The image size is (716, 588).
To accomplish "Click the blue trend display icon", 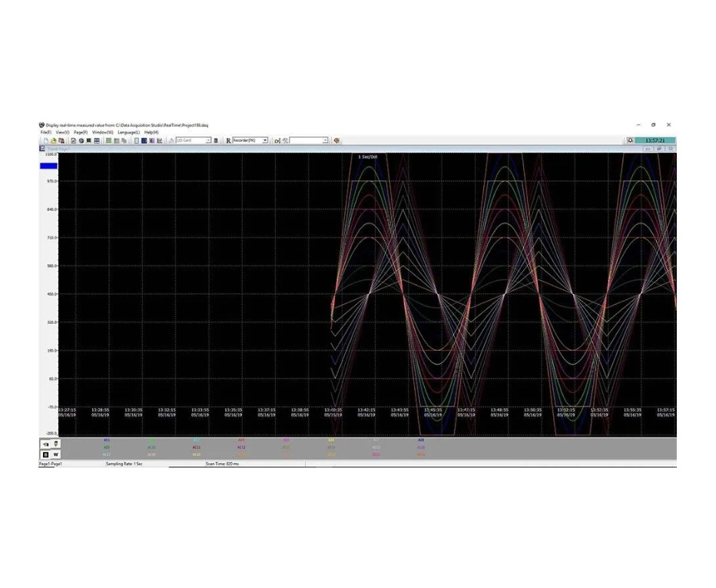I will (144, 140).
